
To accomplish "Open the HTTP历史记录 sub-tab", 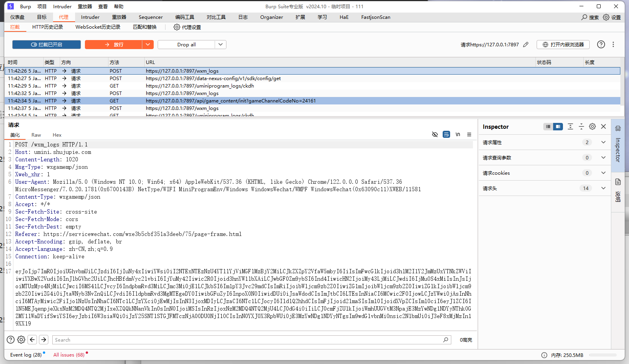I will (48, 27).
